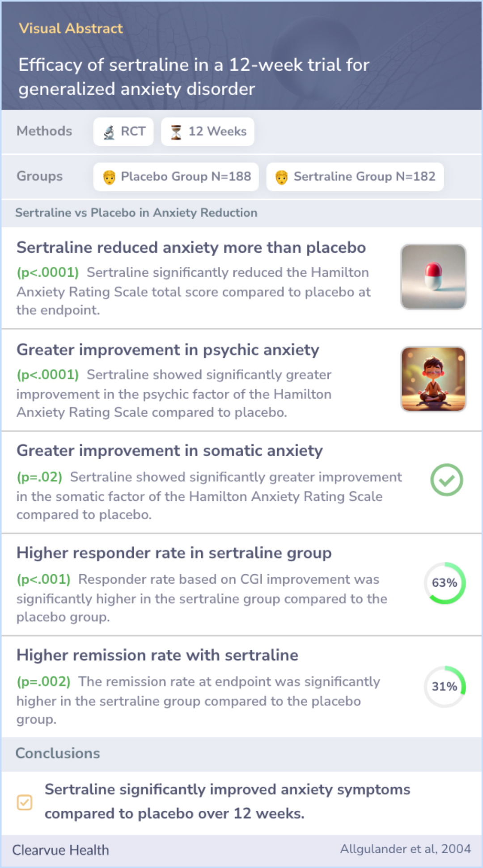Screen dimensions: 483x868
Task: Select the 12 Weeks duration chip
Action: point(208,132)
